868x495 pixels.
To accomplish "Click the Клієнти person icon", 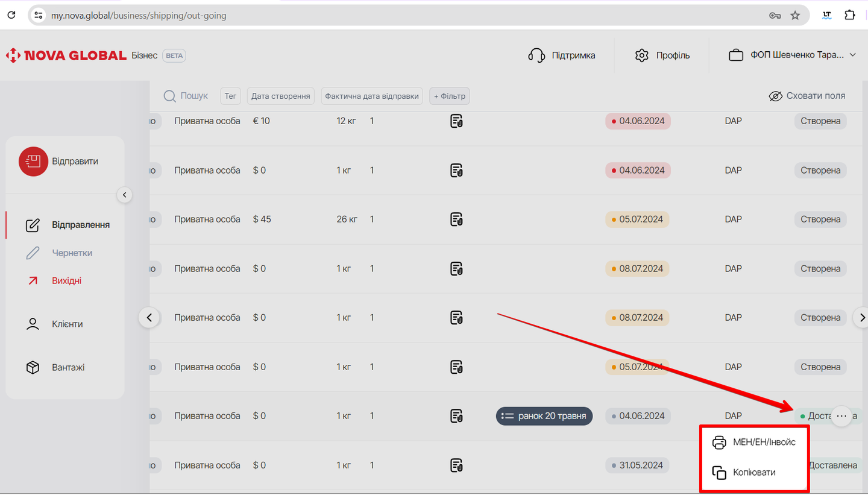I will 33,324.
